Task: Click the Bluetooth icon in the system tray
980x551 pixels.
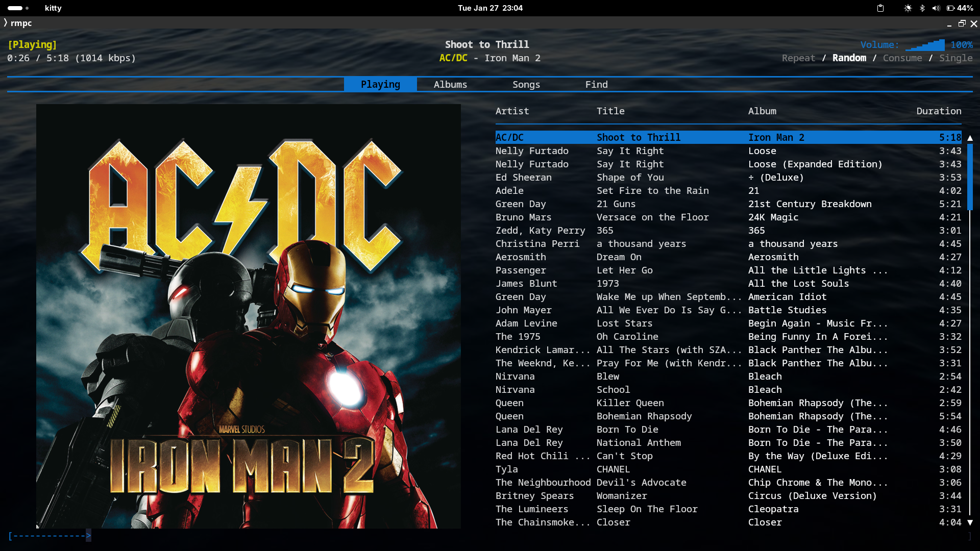Action: click(922, 8)
